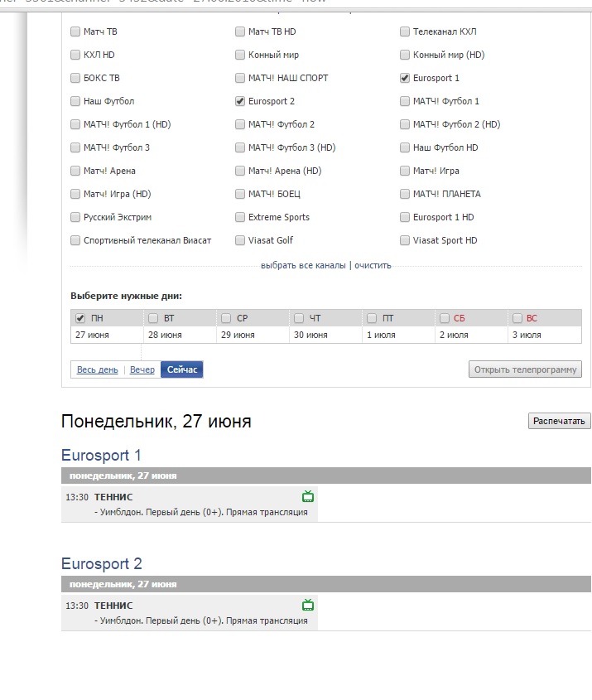
Task: Enable the Eurosport 1 HD checkbox
Action: (x=405, y=217)
